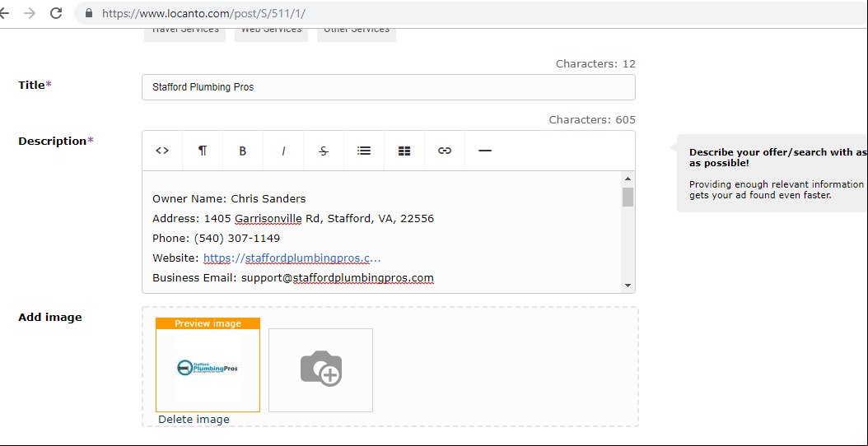
Task: Go forward in browser history
Action: click(30, 13)
